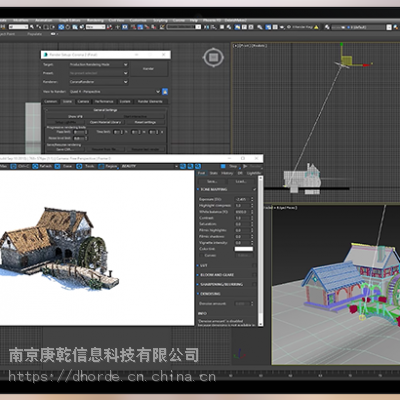Enable the Curves checkbox
Image resolution: width=400 pixels, height=400 pixels.
201,255
